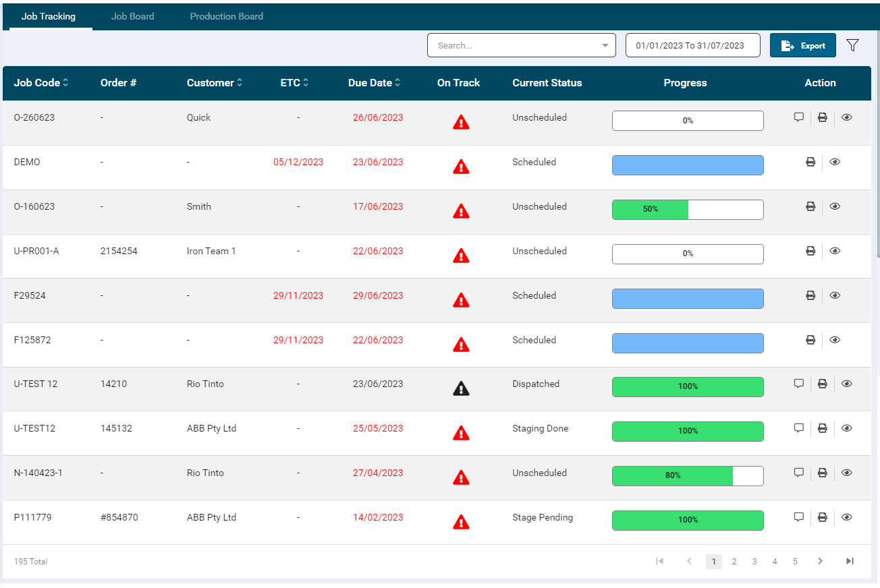This screenshot has height=588, width=880.
Task: Open comment icon for job P111779
Action: click(799, 517)
